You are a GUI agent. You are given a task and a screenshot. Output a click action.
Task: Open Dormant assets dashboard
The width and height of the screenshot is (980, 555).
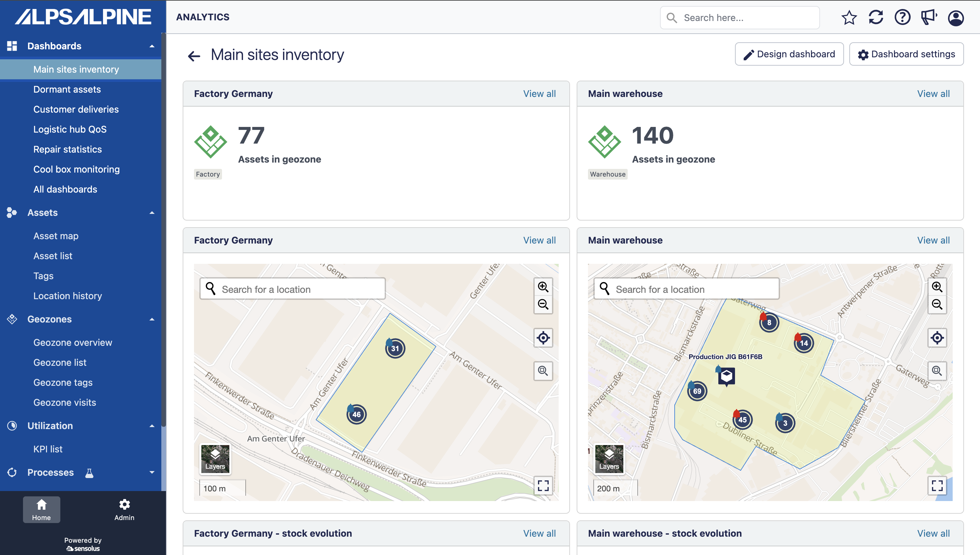67,89
